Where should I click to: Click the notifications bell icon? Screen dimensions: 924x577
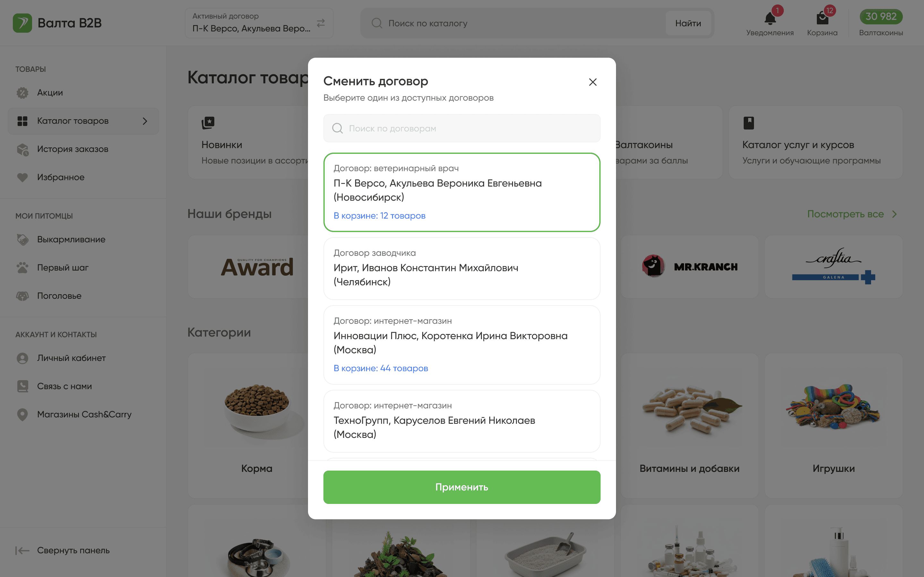(770, 18)
